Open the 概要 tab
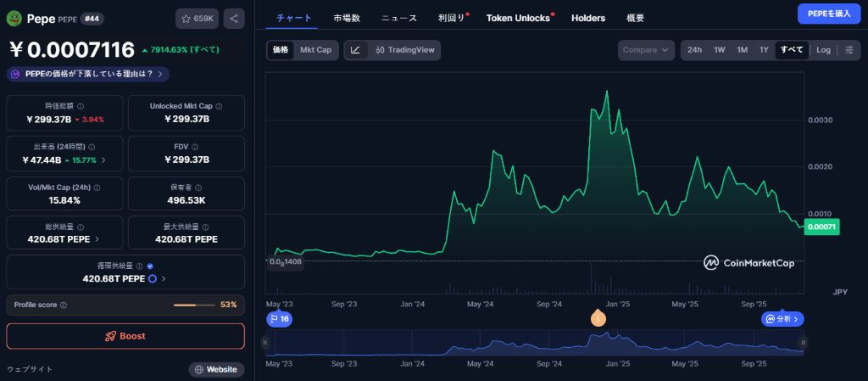The height and width of the screenshot is (381, 868). tap(636, 19)
